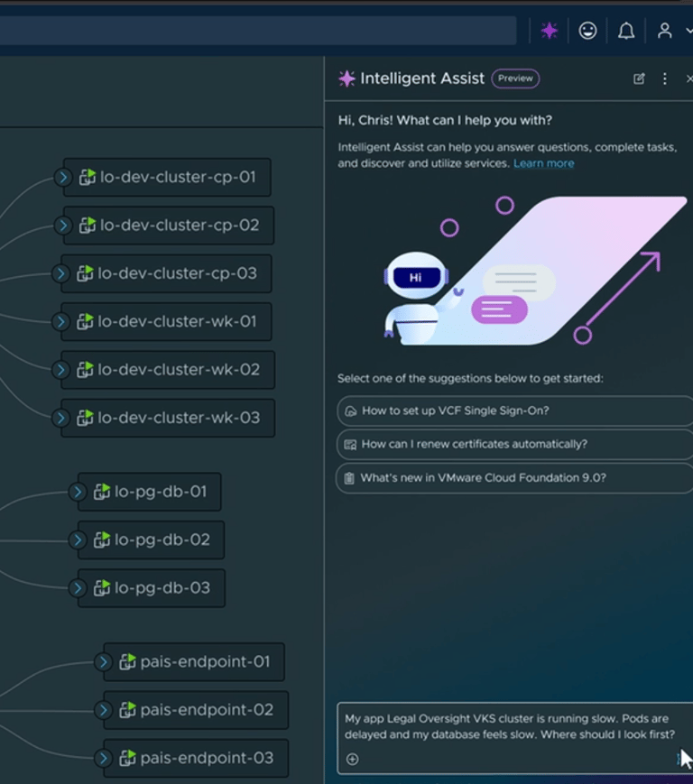693x784 pixels.
Task: Expand lo-dev-cluster-wk-02 node
Action: click(61, 370)
